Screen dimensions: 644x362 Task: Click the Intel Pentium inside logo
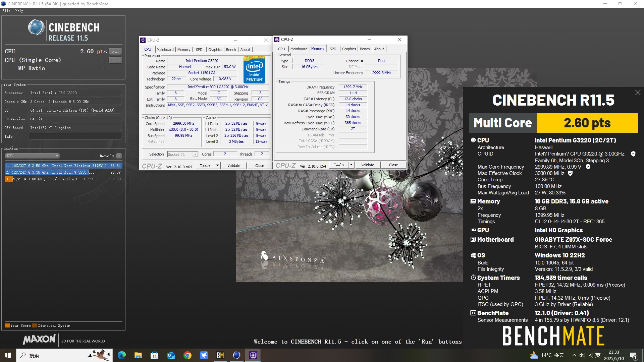(254, 70)
